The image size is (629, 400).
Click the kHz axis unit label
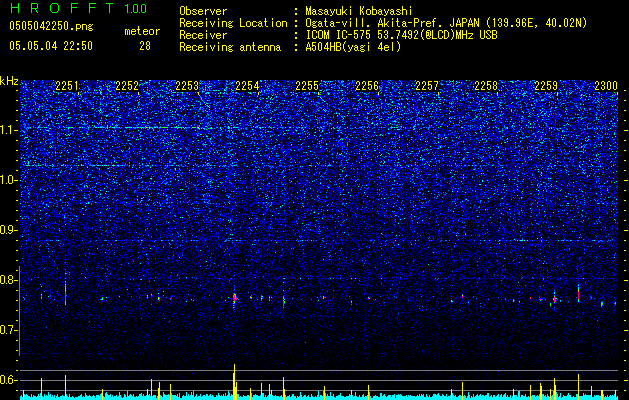(9, 81)
